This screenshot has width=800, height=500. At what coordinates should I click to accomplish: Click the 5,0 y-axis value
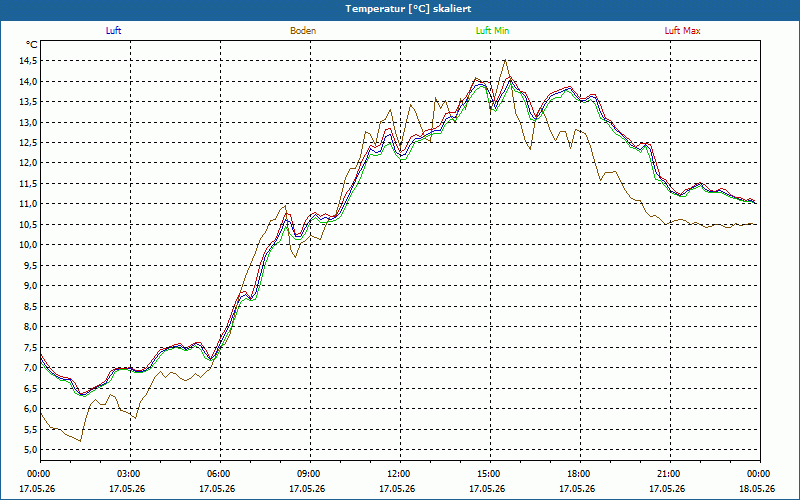click(x=30, y=449)
